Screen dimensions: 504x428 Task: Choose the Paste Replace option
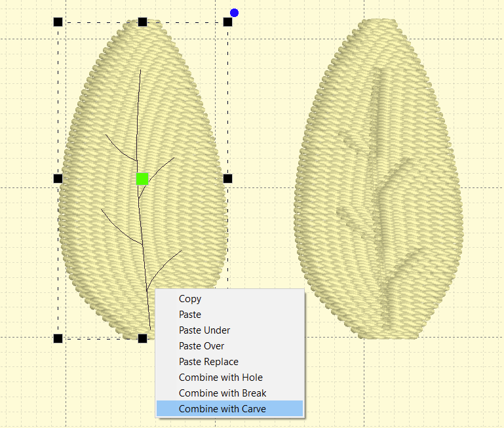click(x=208, y=362)
